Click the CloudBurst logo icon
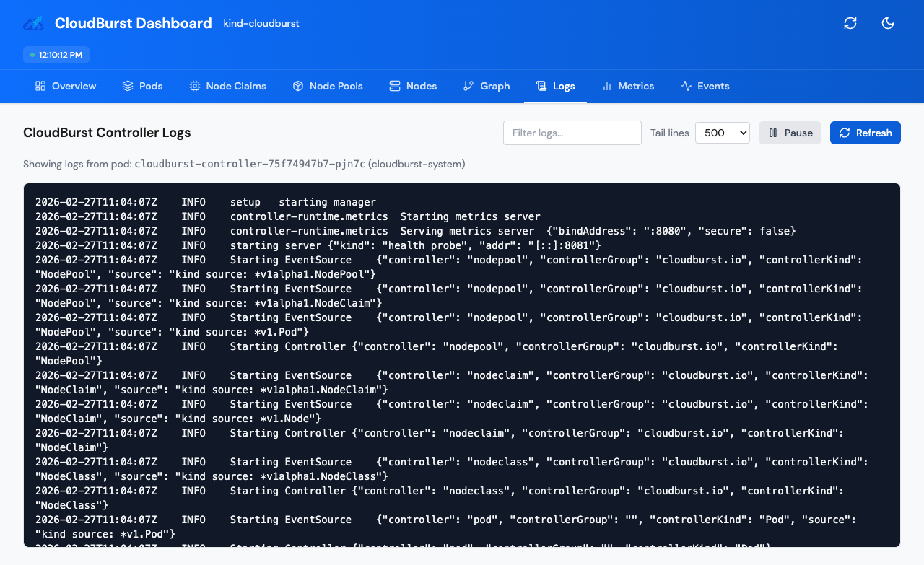 coord(32,23)
